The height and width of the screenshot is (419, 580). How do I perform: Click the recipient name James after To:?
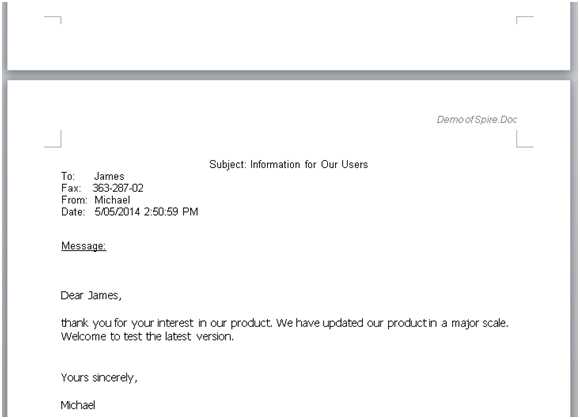109,176
